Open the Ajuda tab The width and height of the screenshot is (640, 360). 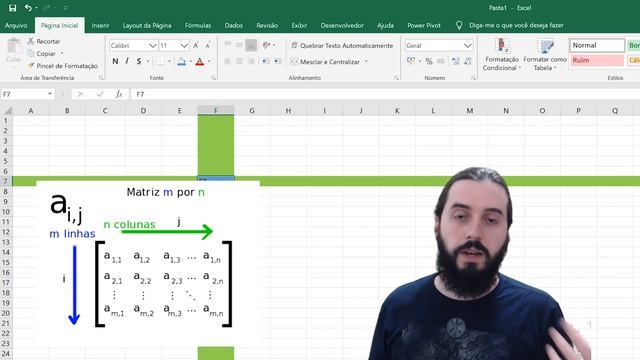(385, 25)
